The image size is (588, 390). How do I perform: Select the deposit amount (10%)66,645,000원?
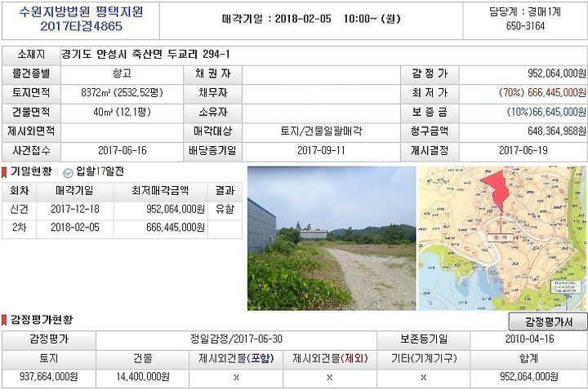(546, 112)
